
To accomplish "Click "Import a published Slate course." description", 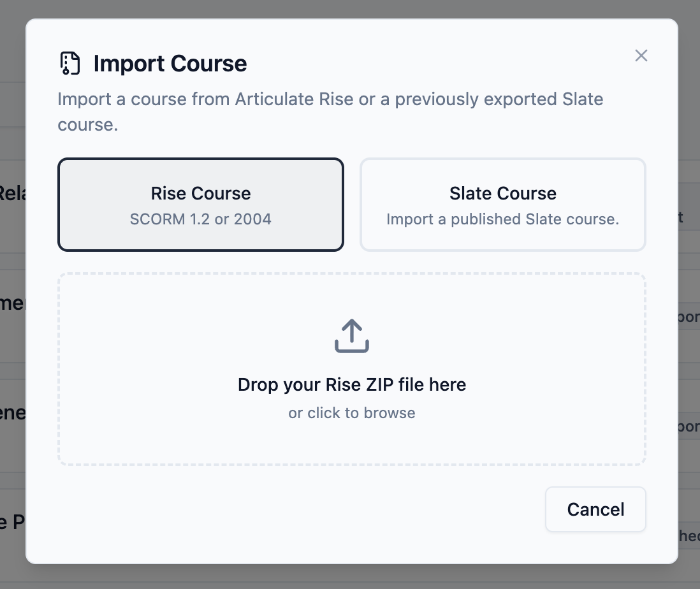I will point(502,219).
